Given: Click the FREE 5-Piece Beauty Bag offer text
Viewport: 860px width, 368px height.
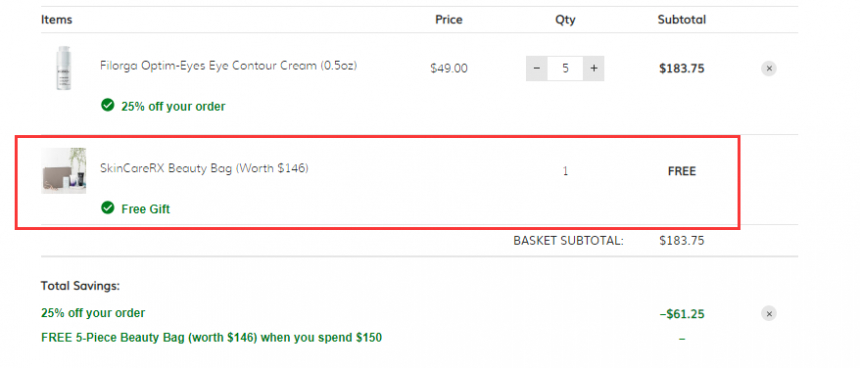Looking at the screenshot, I should [211, 338].
